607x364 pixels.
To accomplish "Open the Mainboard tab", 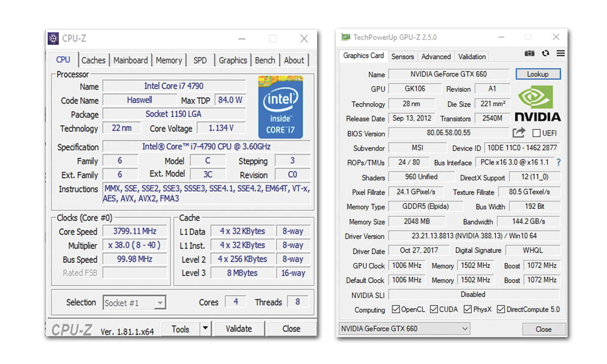I will [x=131, y=60].
